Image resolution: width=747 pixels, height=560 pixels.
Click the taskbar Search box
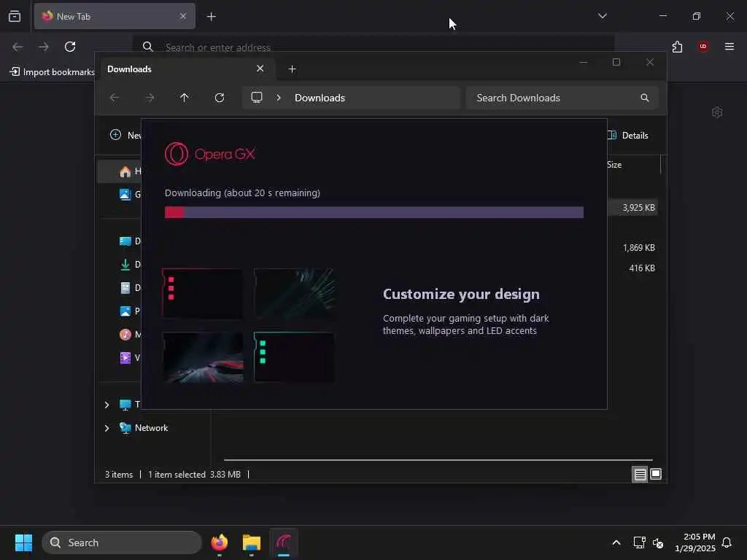click(122, 542)
